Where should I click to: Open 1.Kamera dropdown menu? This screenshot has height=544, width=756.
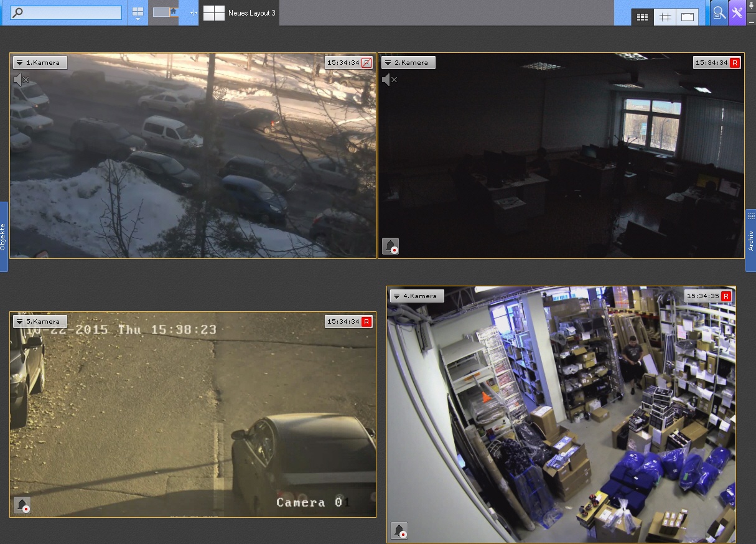pos(20,63)
